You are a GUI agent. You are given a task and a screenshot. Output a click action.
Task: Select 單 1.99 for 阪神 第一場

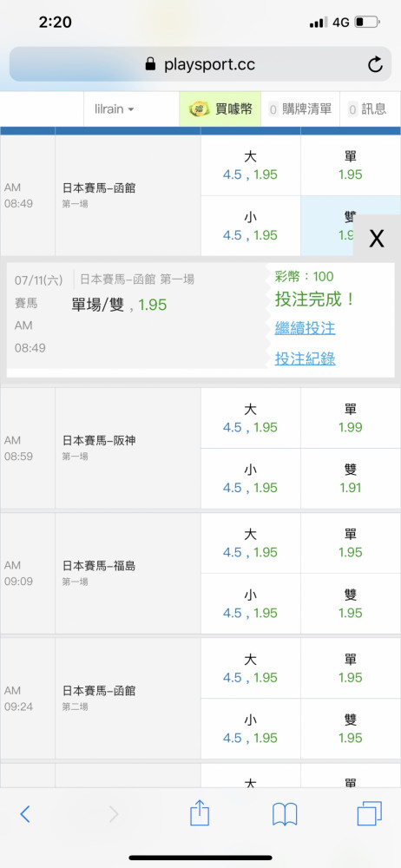point(351,418)
